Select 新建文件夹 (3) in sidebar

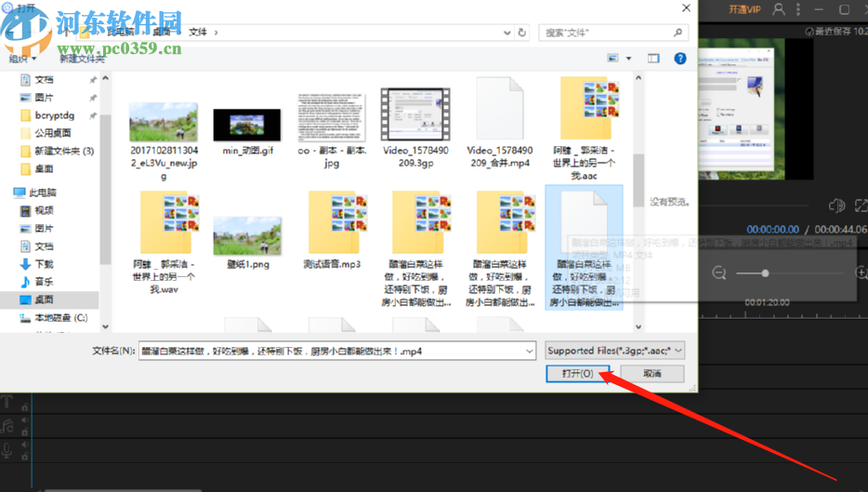pyautogui.click(x=64, y=151)
